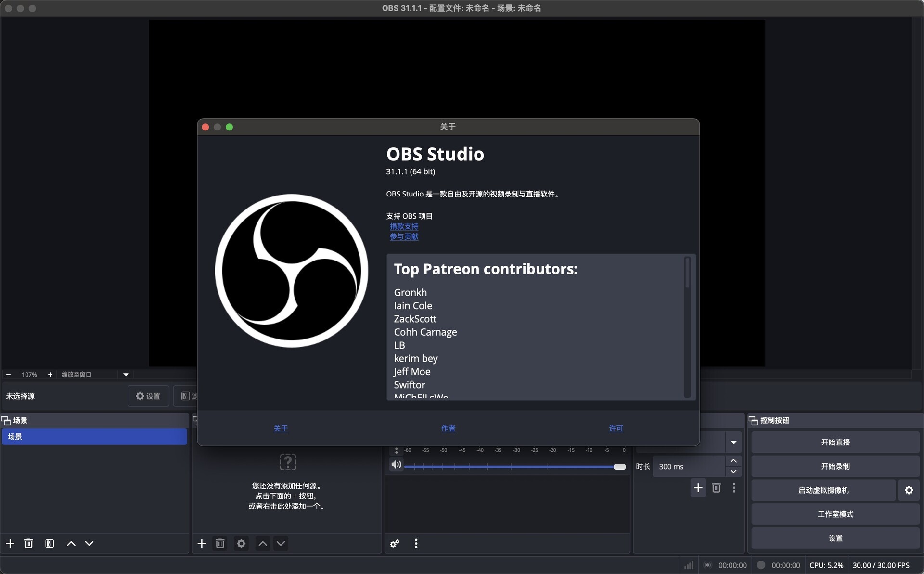Switch to 许可 tab in About dialog

pos(616,428)
